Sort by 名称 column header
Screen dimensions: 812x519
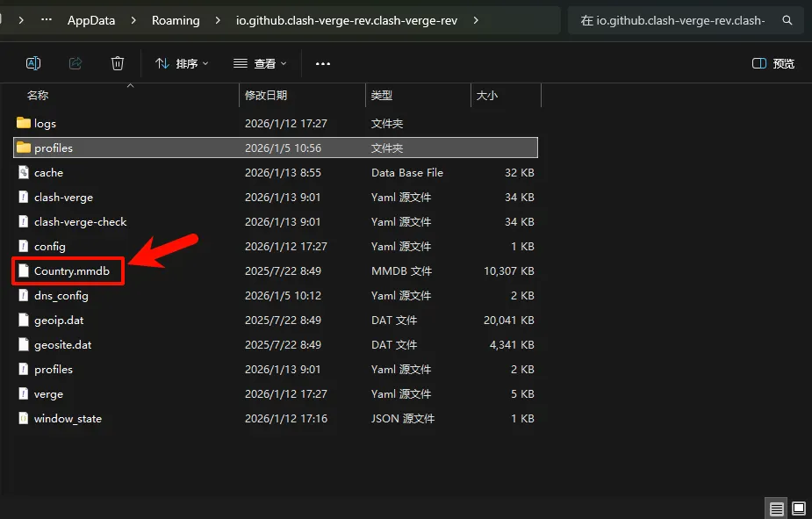(38, 96)
